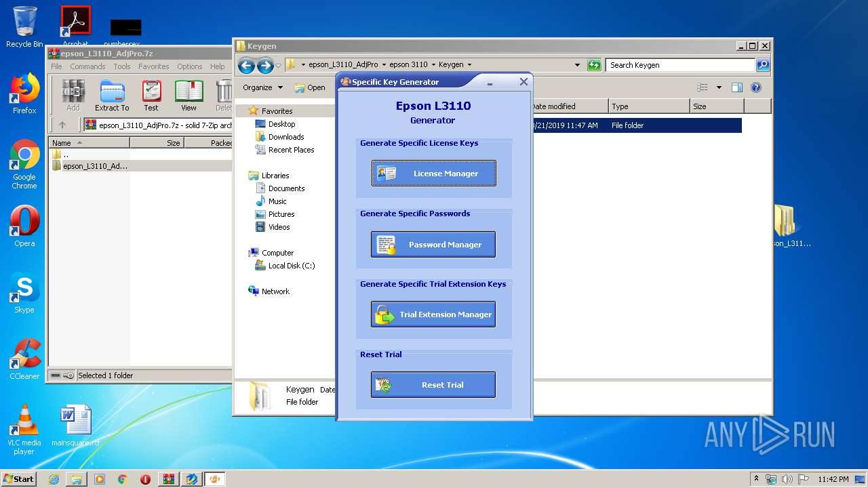
Task: Sort WinRAR list by Size column
Action: pos(157,142)
